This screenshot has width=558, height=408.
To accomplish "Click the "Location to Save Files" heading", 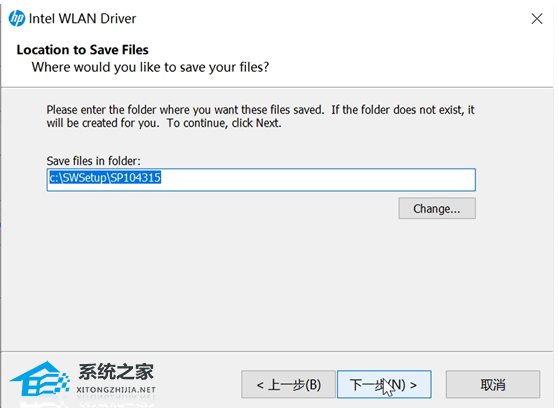I will coord(83,50).
